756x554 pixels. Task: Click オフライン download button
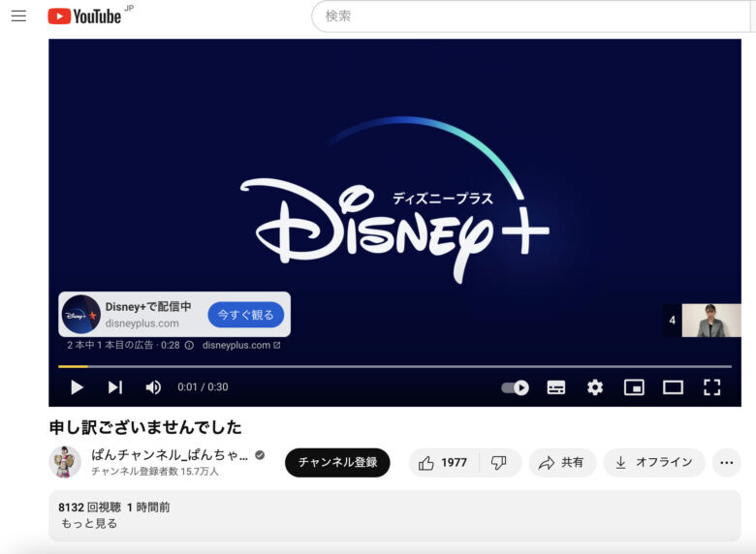click(654, 463)
